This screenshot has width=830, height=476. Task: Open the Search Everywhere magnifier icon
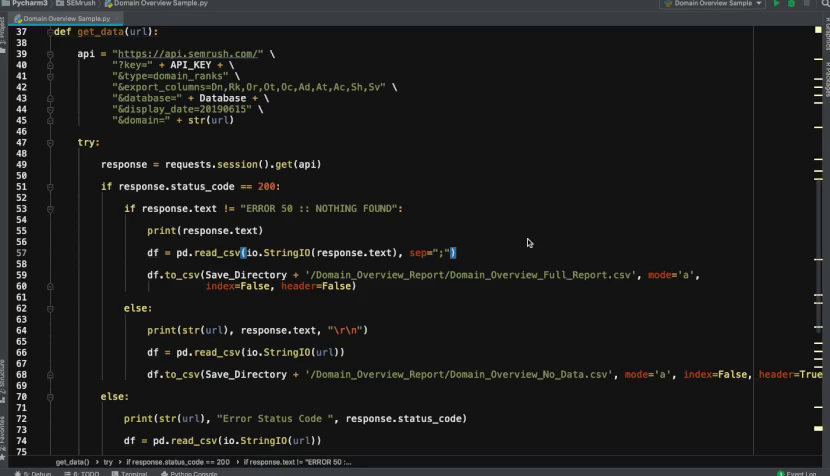(822, 4)
